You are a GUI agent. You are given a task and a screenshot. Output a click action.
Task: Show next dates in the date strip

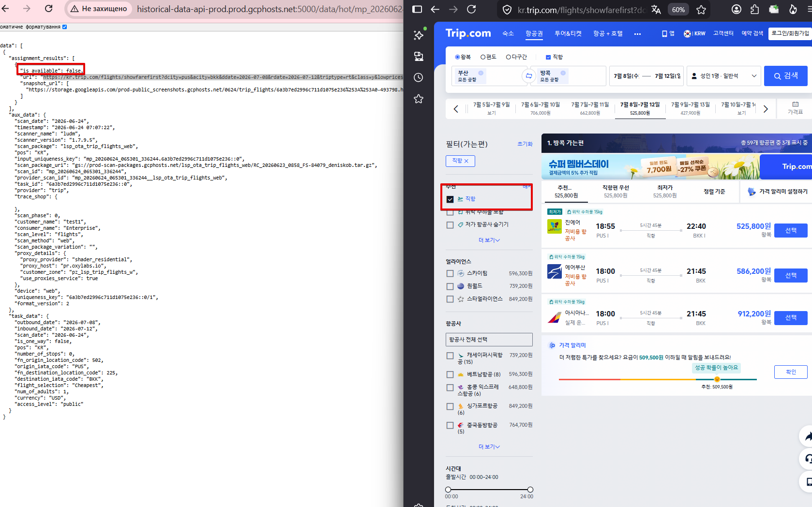pos(766,109)
